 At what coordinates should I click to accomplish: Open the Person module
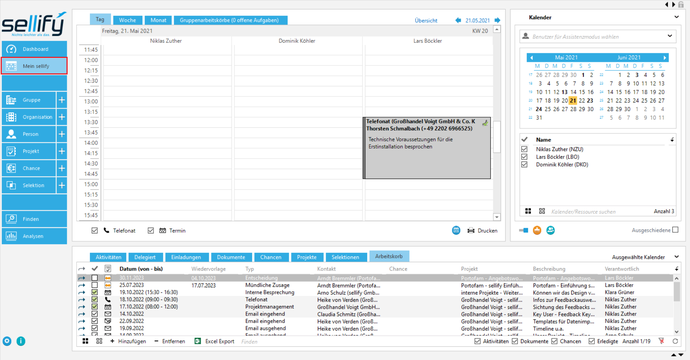(29, 134)
